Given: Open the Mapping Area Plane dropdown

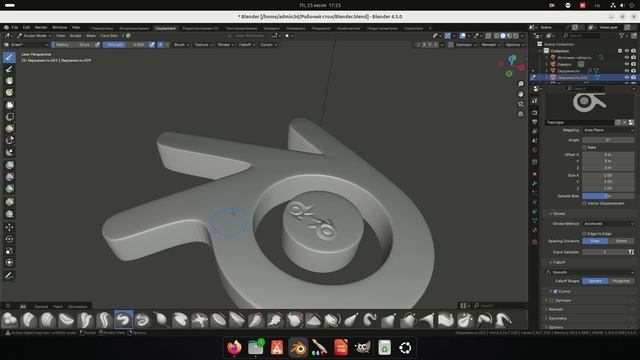Looking at the screenshot, I should 608,130.
